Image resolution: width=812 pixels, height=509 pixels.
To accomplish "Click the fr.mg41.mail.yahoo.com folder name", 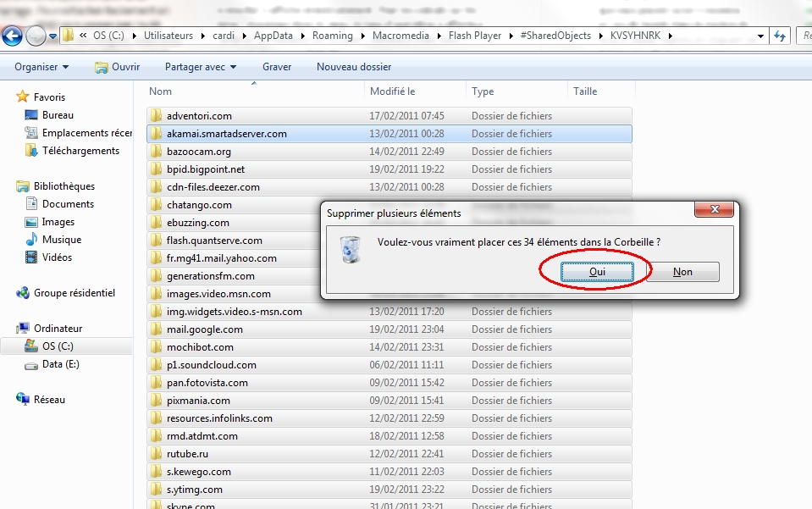I will point(222,257).
